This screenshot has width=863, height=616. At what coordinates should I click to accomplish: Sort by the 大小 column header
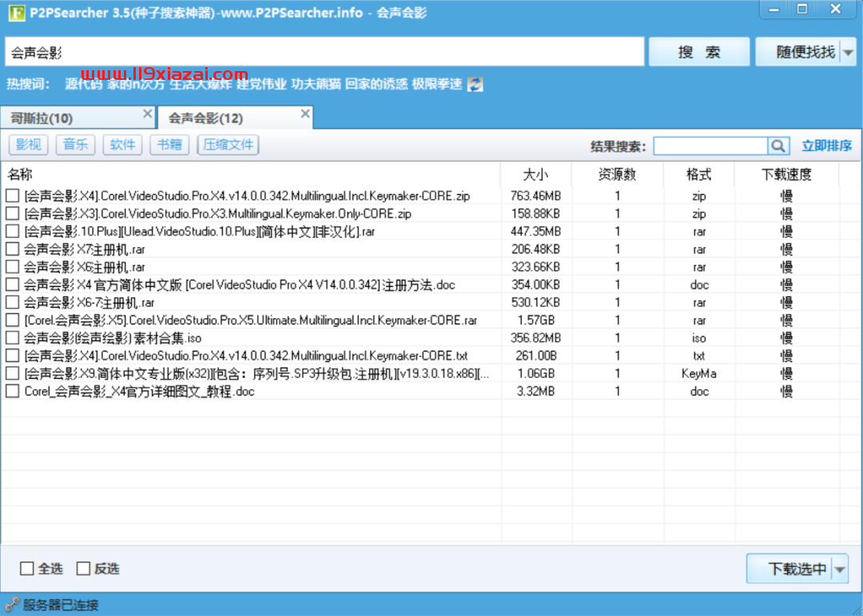(536, 174)
